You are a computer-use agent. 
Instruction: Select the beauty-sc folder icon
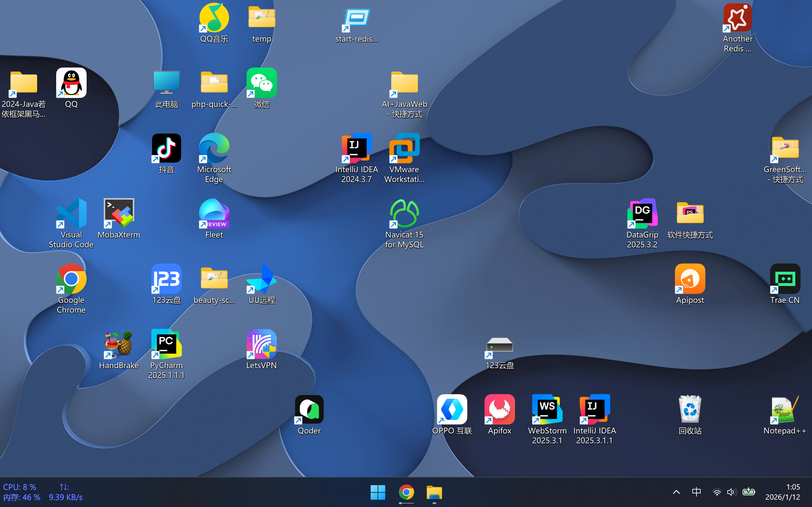214,278
